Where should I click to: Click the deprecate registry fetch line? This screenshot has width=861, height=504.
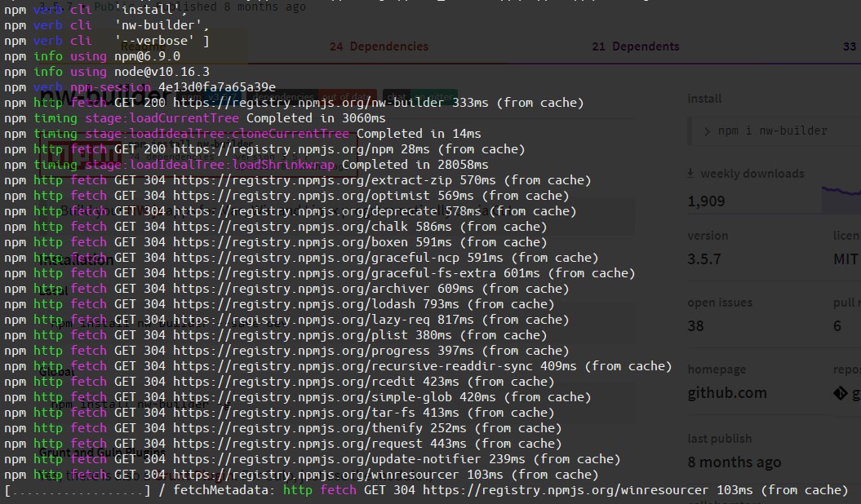pos(291,211)
